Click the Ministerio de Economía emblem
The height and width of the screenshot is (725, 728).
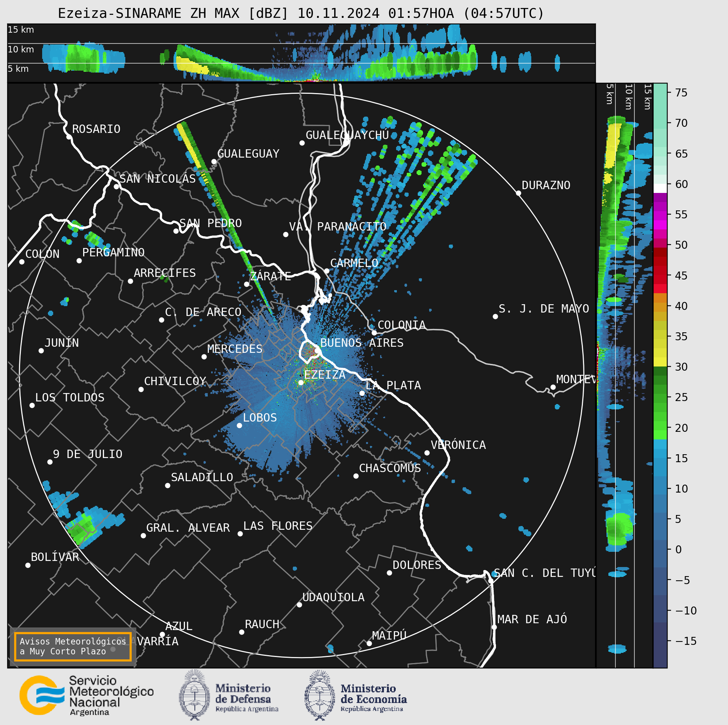320,695
